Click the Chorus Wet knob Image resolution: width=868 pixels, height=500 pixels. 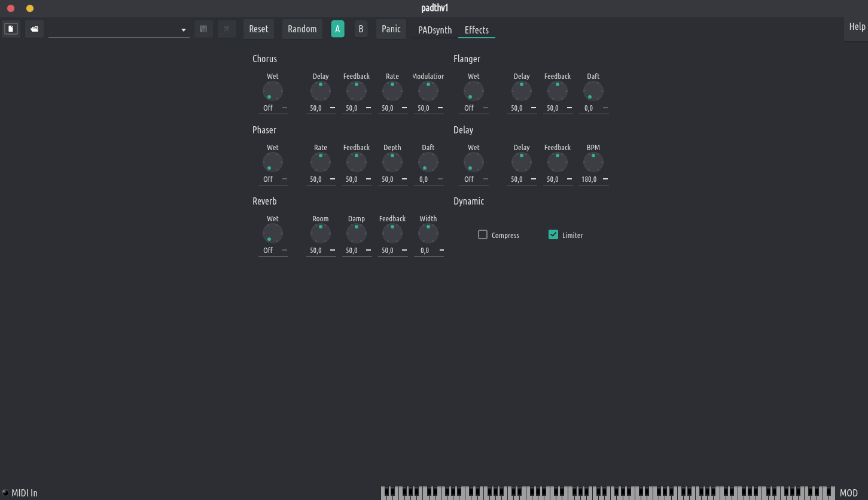(x=273, y=92)
